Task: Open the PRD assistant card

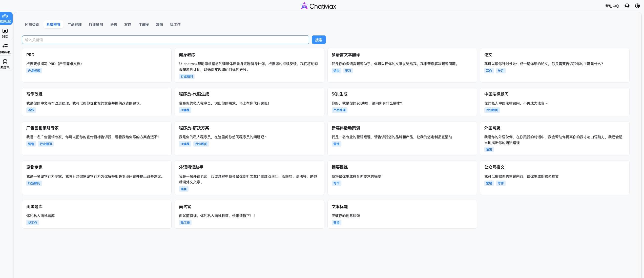Action: click(x=97, y=65)
